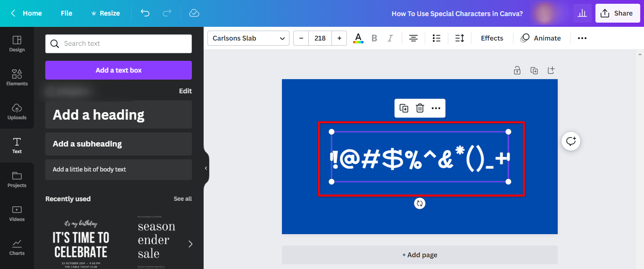This screenshot has height=269, width=644.
Task: Toggle bulleted list formatting
Action: click(x=437, y=38)
